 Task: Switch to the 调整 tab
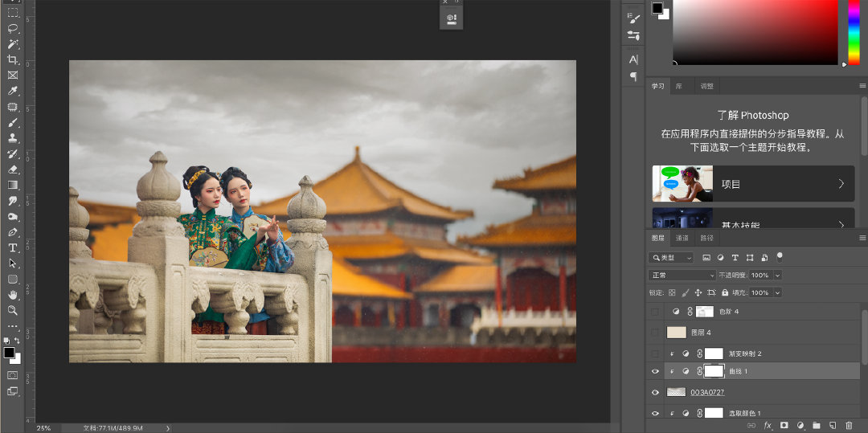[x=707, y=86]
